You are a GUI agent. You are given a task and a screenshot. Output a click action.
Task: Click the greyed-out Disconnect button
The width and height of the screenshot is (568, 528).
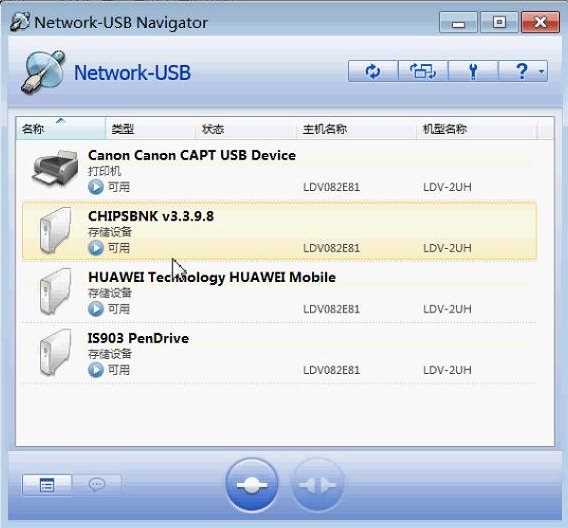click(318, 485)
